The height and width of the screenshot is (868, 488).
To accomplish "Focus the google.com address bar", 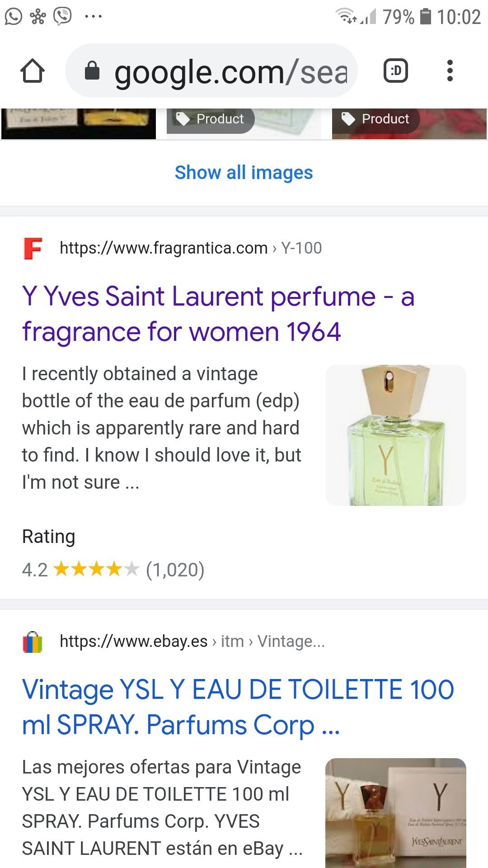I will (230, 72).
